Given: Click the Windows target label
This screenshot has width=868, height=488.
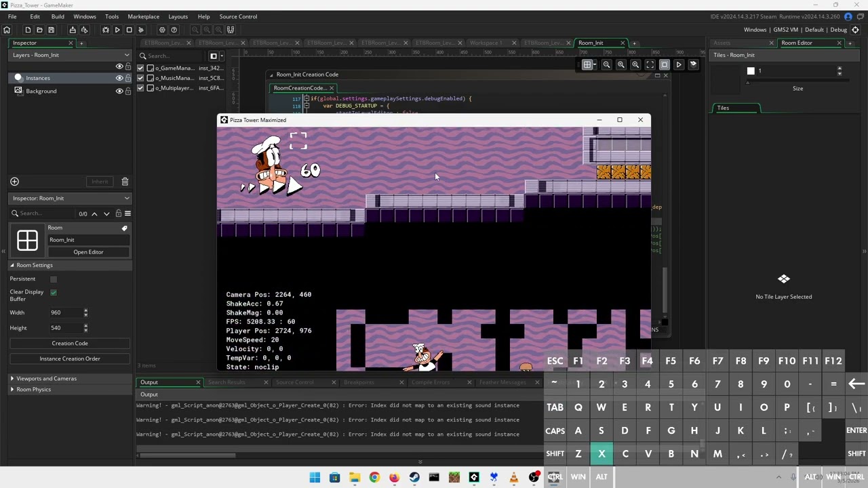Looking at the screenshot, I should click(x=755, y=30).
